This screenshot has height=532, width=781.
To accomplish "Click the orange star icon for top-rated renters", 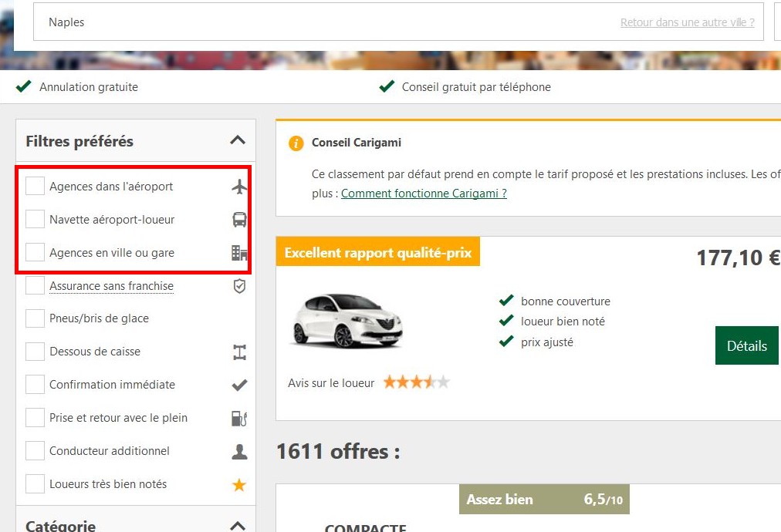I will point(239,484).
